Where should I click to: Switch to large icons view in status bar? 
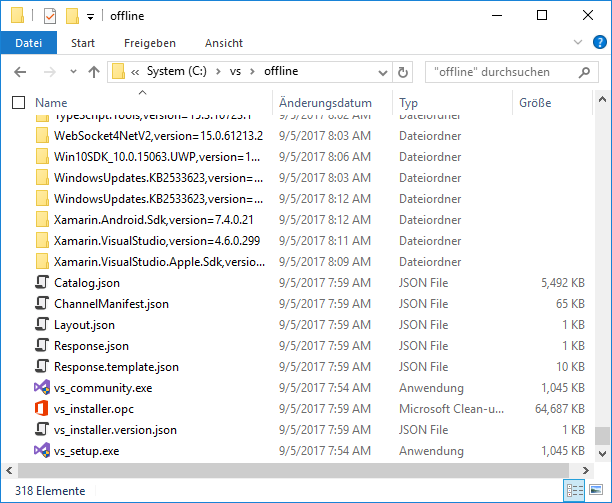[597, 489]
